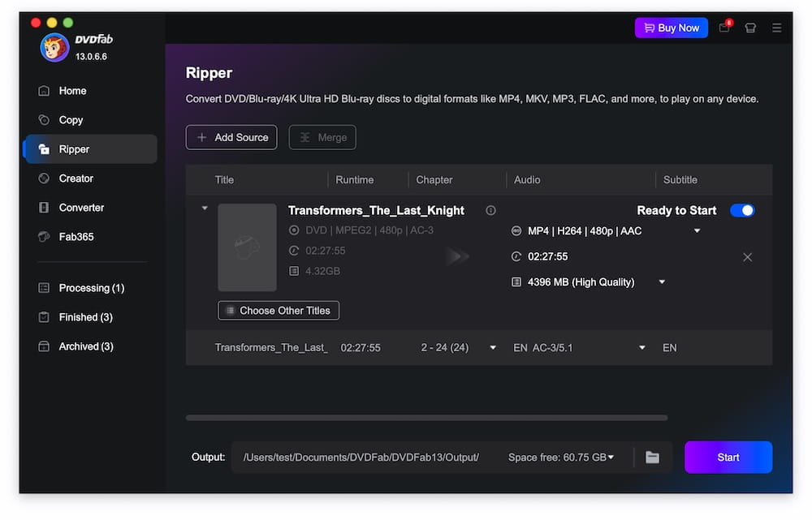Open the EN AC-3/5.1 audio dropdown
The height and width of the screenshot is (520, 812).
(x=642, y=348)
